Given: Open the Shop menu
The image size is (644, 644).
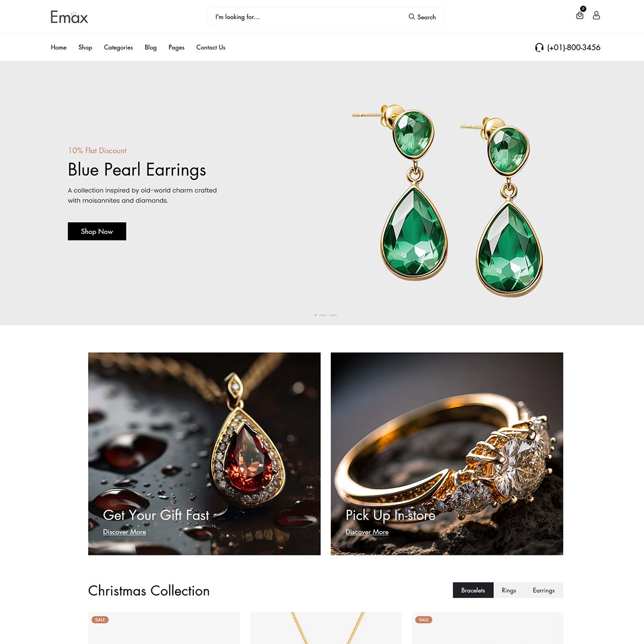Looking at the screenshot, I should (85, 47).
